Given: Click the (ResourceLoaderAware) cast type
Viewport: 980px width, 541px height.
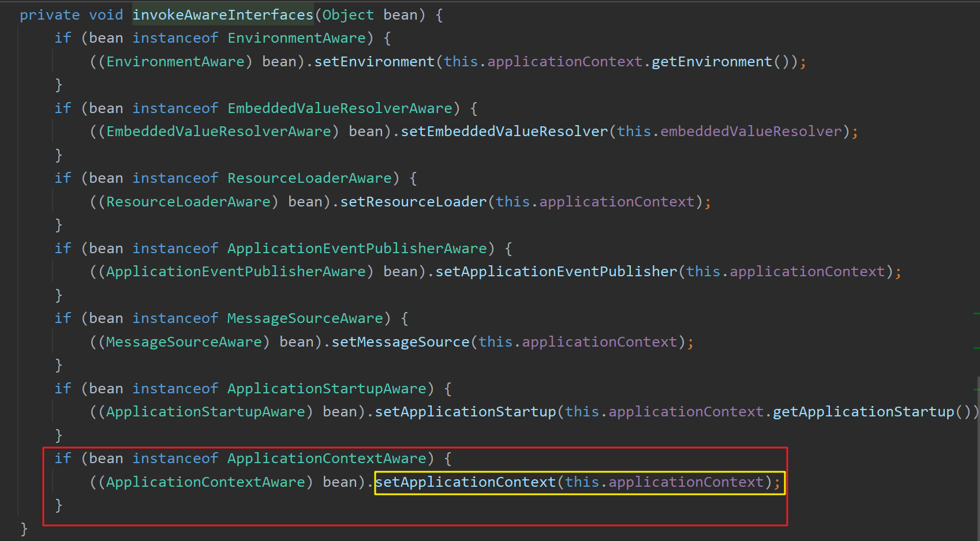Looking at the screenshot, I should click(x=188, y=202).
